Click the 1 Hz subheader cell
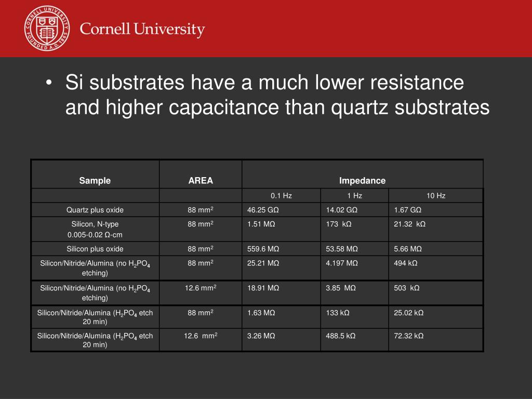 [x=354, y=196]
